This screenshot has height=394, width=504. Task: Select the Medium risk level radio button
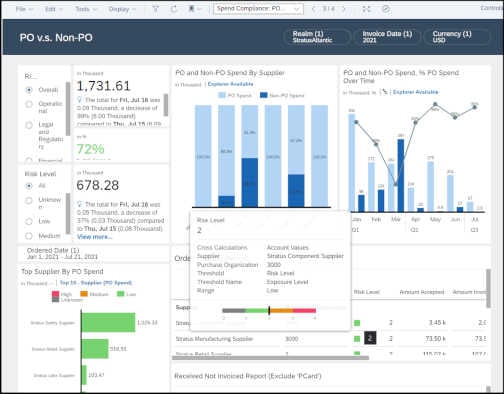29,236
